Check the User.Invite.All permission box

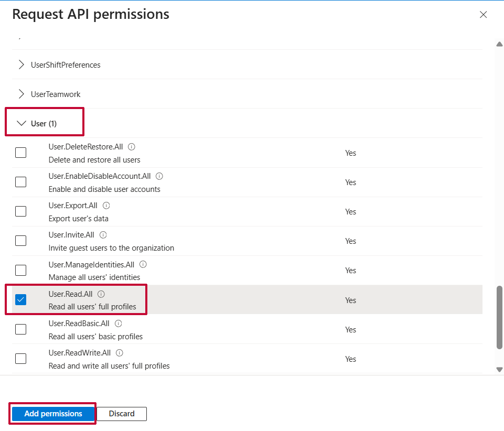tap(21, 241)
